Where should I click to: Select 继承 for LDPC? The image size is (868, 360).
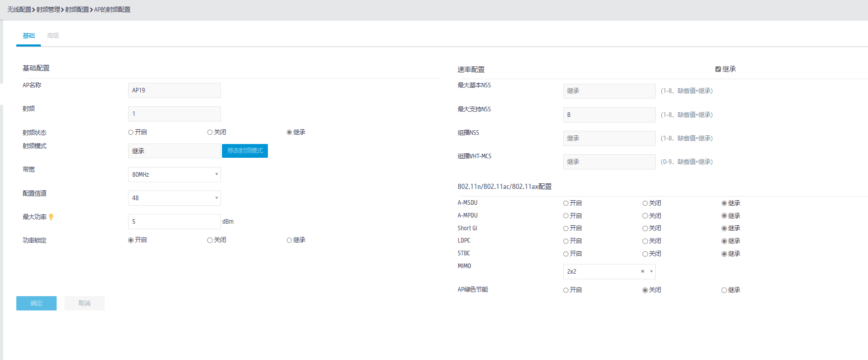click(x=724, y=241)
